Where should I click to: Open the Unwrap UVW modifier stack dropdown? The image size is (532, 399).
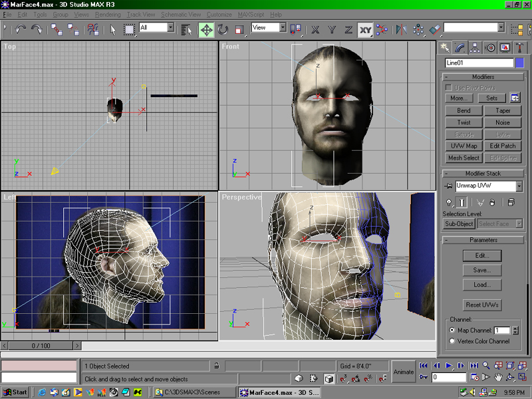(x=519, y=186)
